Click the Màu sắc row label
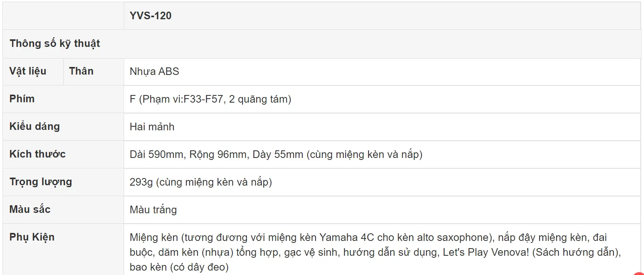This screenshot has height=275, width=644. point(30,209)
